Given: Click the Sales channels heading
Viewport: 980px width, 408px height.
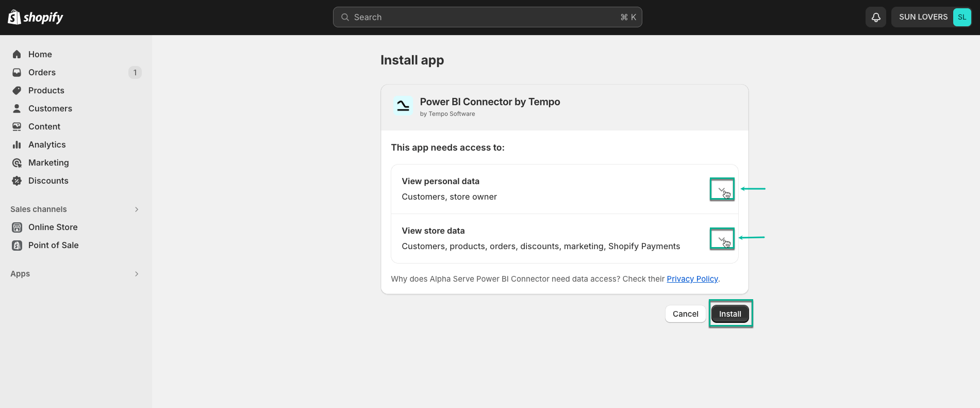Looking at the screenshot, I should pyautogui.click(x=39, y=209).
